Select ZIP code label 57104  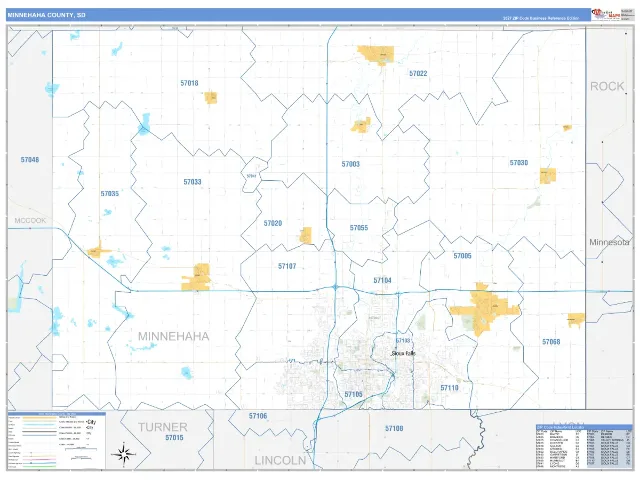pyautogui.click(x=382, y=280)
